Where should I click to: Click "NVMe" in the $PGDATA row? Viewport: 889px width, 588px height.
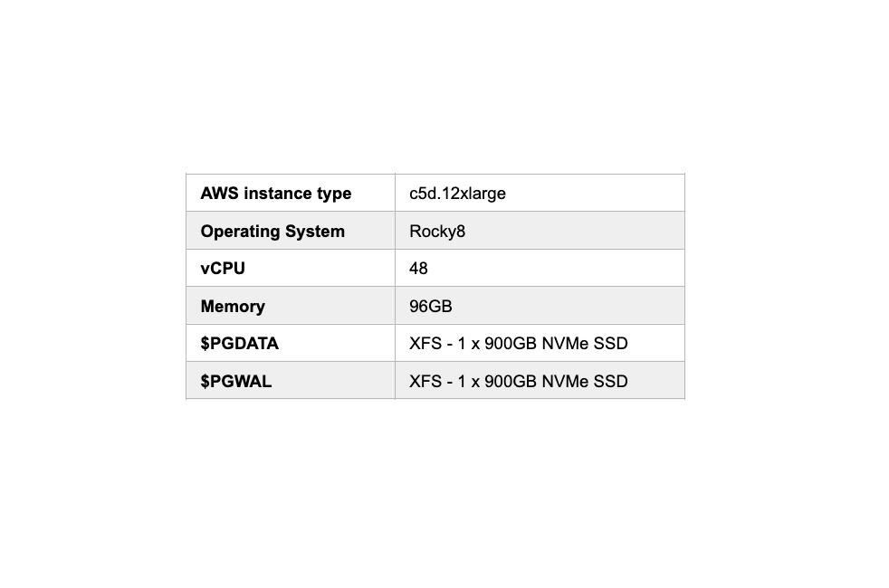[565, 344]
